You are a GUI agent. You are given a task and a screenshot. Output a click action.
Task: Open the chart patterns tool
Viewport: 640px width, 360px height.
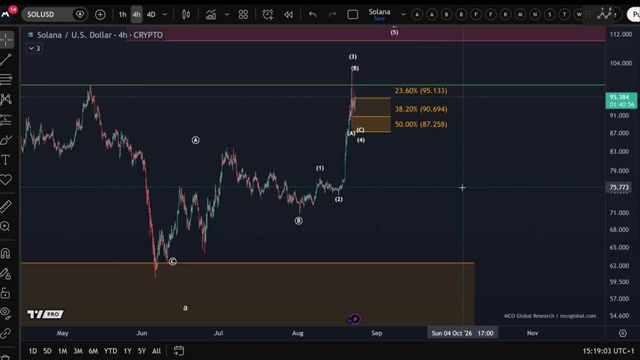pos(6,99)
